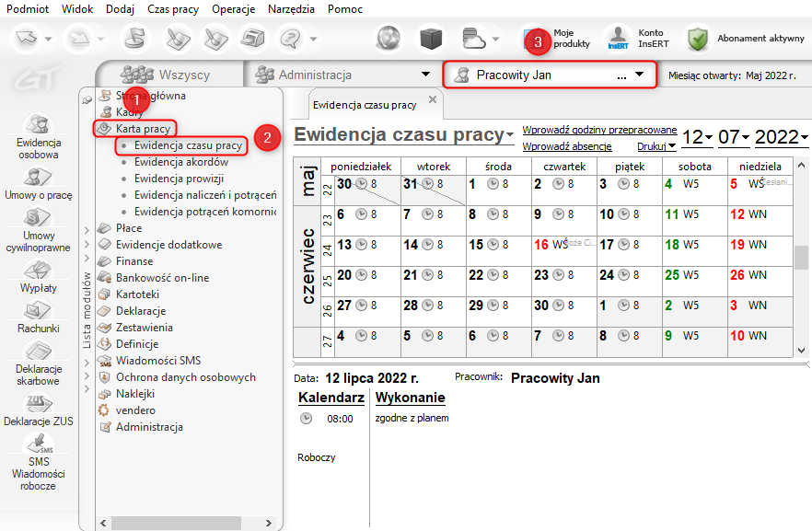Open the Pomoc menu
This screenshot has width=812, height=531.
[x=345, y=9]
